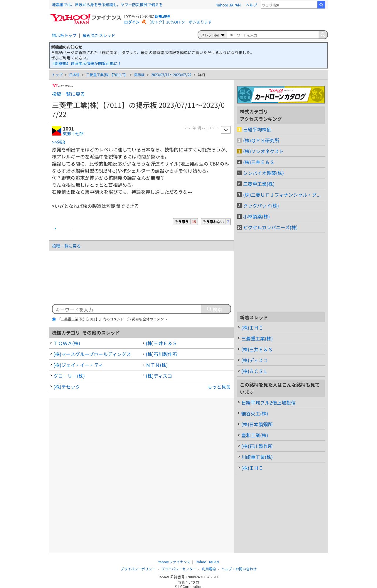Open 日経平均ブル2倍上場投信 link

pyautogui.click(x=268, y=403)
